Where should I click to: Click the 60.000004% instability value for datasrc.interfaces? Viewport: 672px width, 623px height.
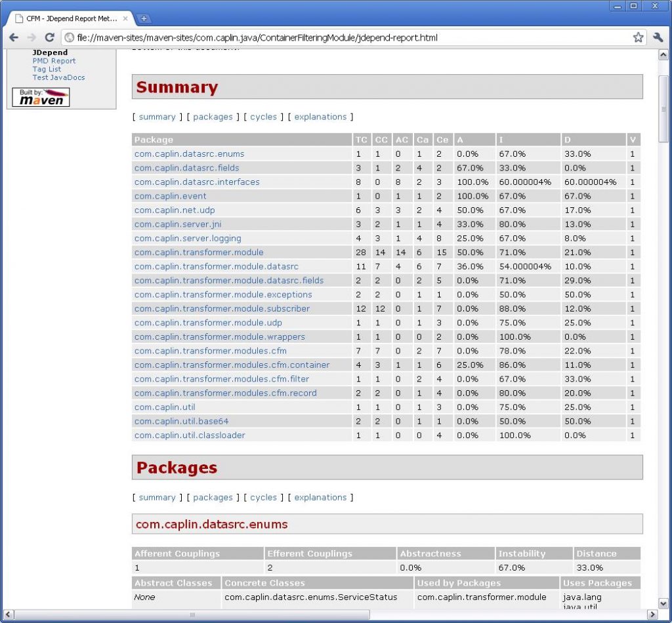coord(525,182)
